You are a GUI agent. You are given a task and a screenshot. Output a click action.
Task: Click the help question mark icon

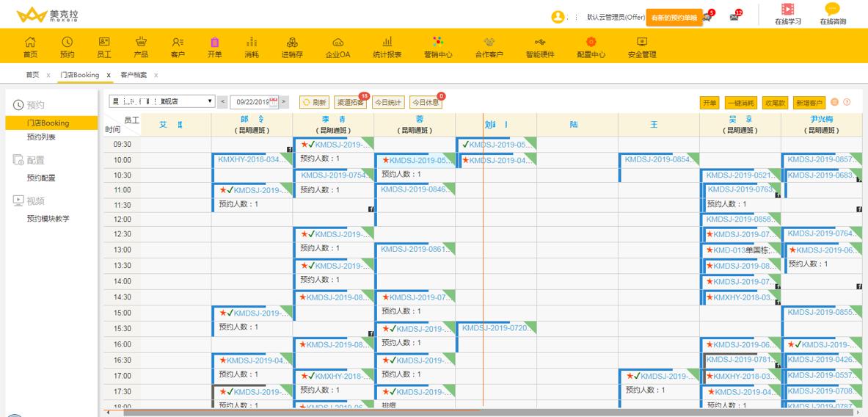tap(847, 102)
